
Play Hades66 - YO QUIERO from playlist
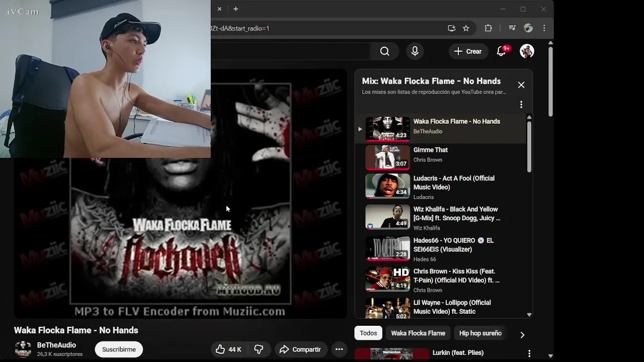440,249
